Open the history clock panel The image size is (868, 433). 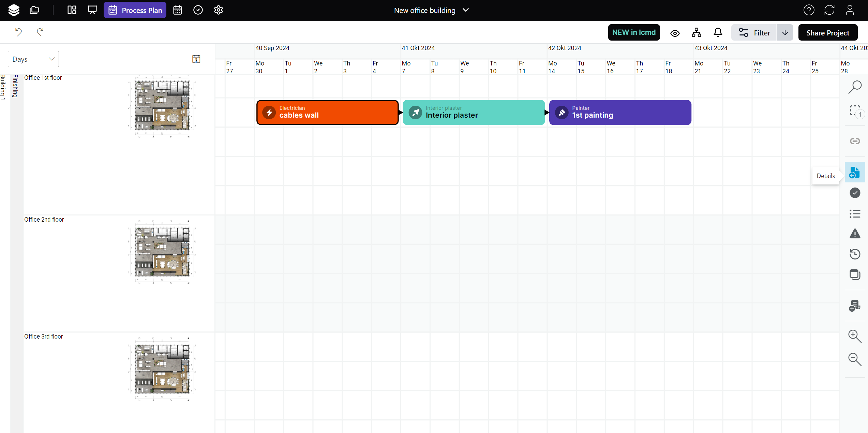tap(855, 254)
